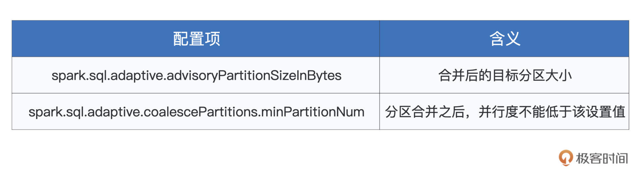
Task: Select the 合并后的目标分区大小 description cell
Action: pos(504,75)
